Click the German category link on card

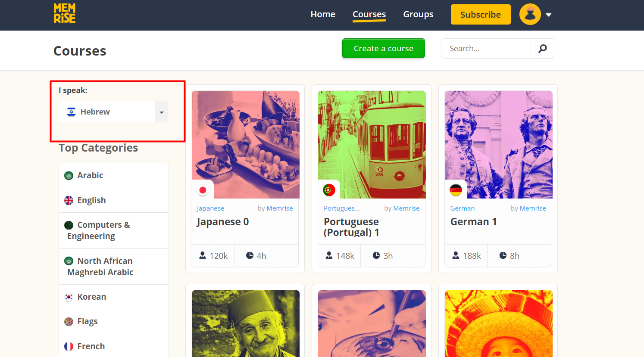pos(463,208)
